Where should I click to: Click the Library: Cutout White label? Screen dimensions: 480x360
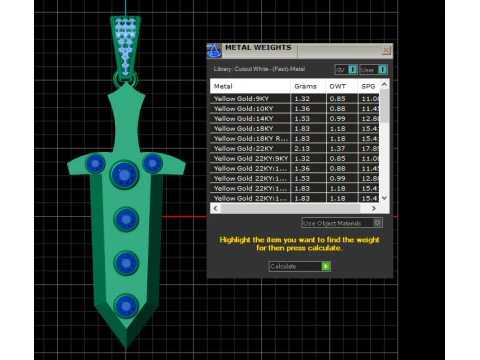(259, 69)
